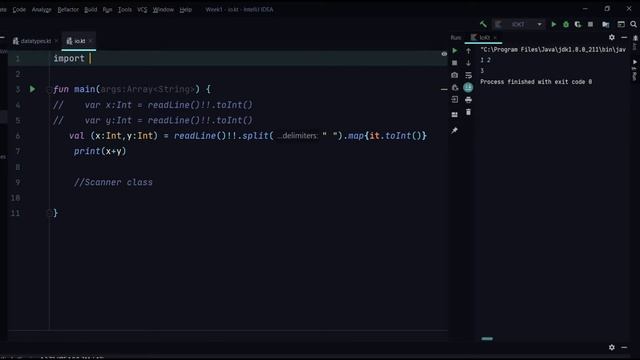Screen dimensions: 640x360
Task: Close the io.kt editor tab
Action: click(x=91, y=41)
